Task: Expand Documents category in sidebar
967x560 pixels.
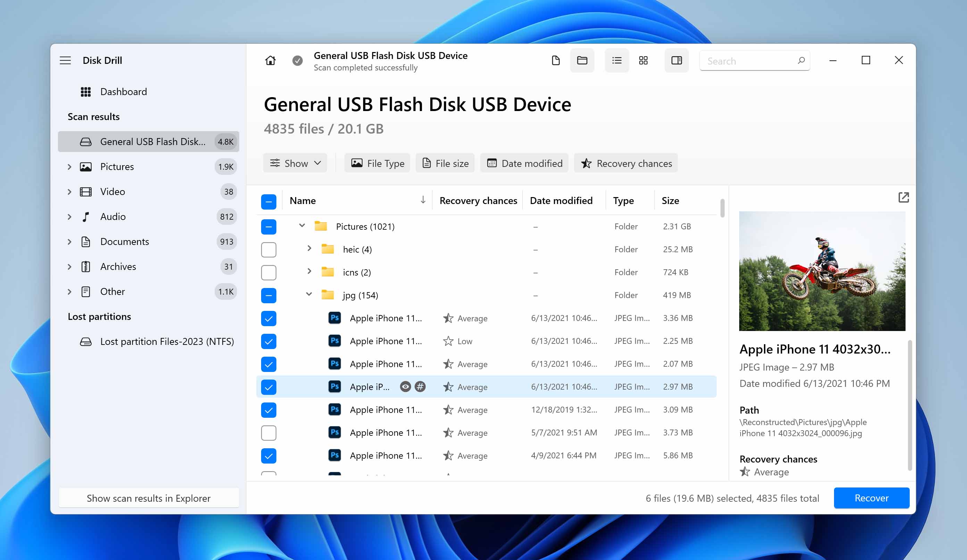Action: (69, 241)
